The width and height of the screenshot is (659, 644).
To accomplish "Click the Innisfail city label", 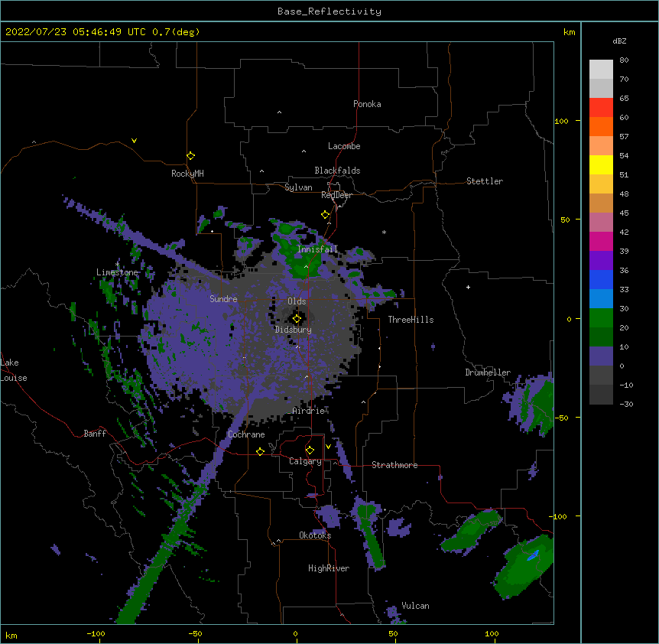I will click(x=318, y=249).
